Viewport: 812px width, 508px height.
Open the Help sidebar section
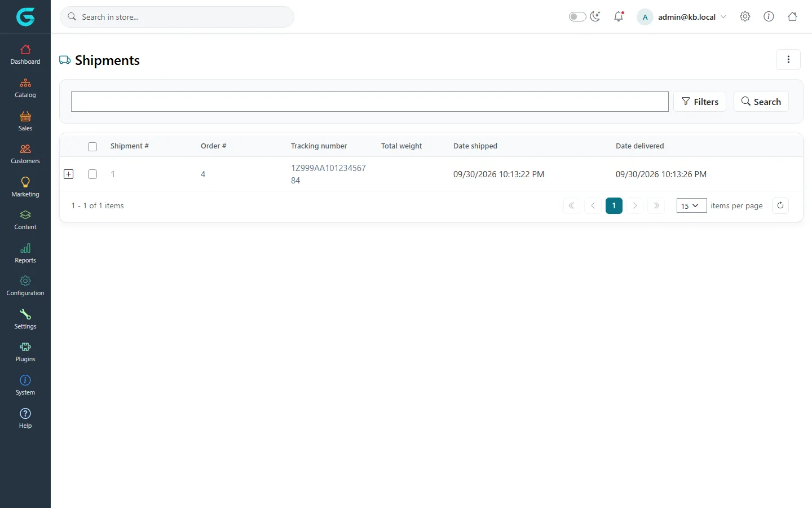(x=25, y=418)
